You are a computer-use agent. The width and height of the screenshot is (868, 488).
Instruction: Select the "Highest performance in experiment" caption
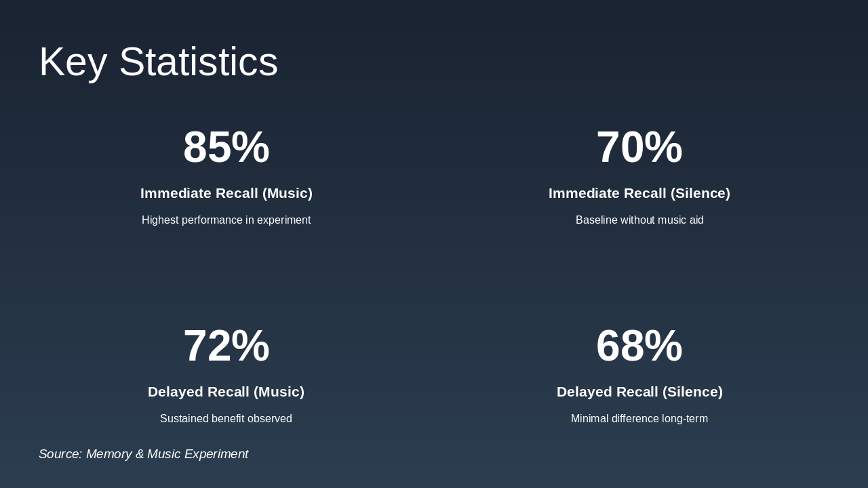pos(226,220)
